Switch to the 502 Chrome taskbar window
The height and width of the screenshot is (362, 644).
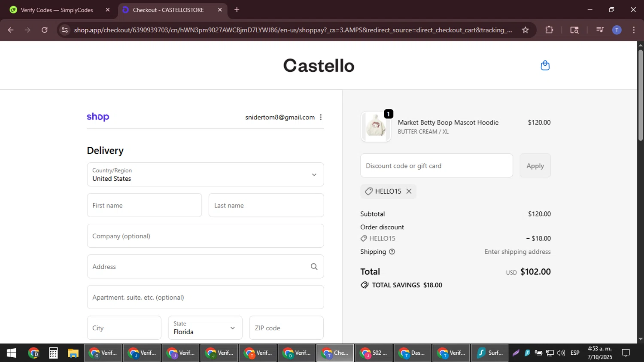[374, 353]
